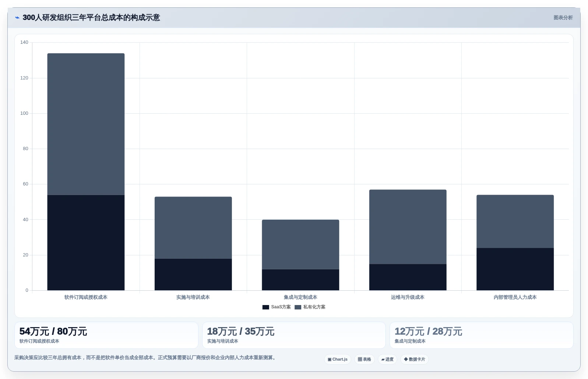Click the 进度 tag chip
The height and width of the screenshot is (379, 588).
387,359
